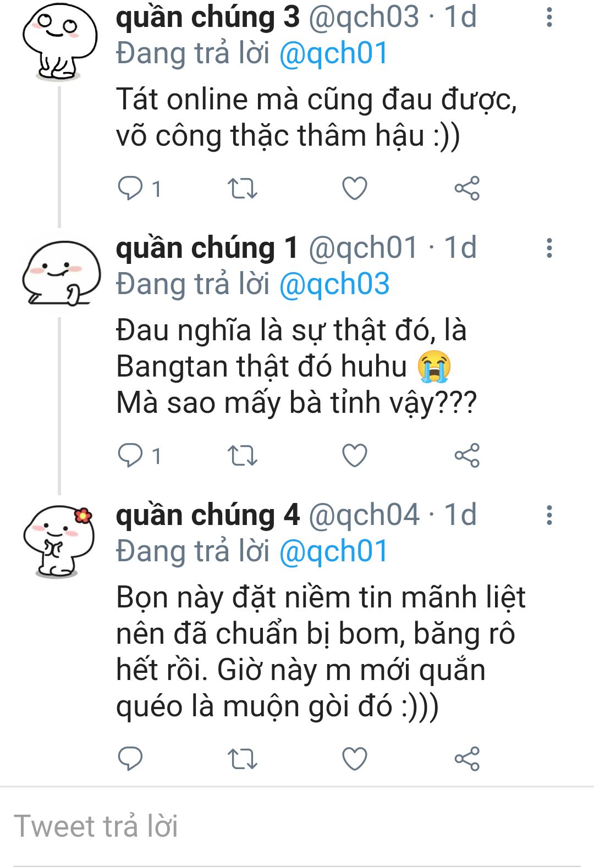The height and width of the screenshot is (868, 594).
Task: Like quần chúng 1's tweet
Action: 355,456
